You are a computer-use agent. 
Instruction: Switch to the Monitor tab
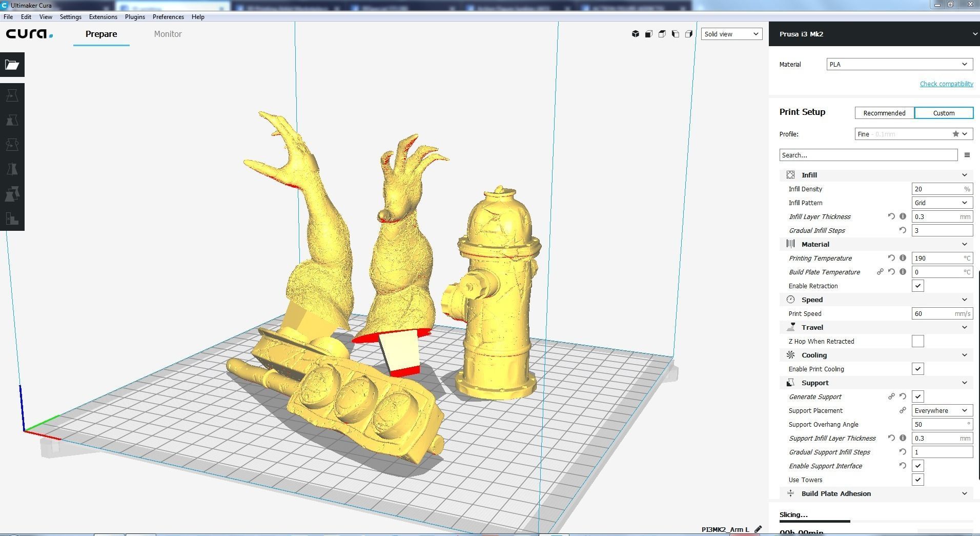pos(168,34)
